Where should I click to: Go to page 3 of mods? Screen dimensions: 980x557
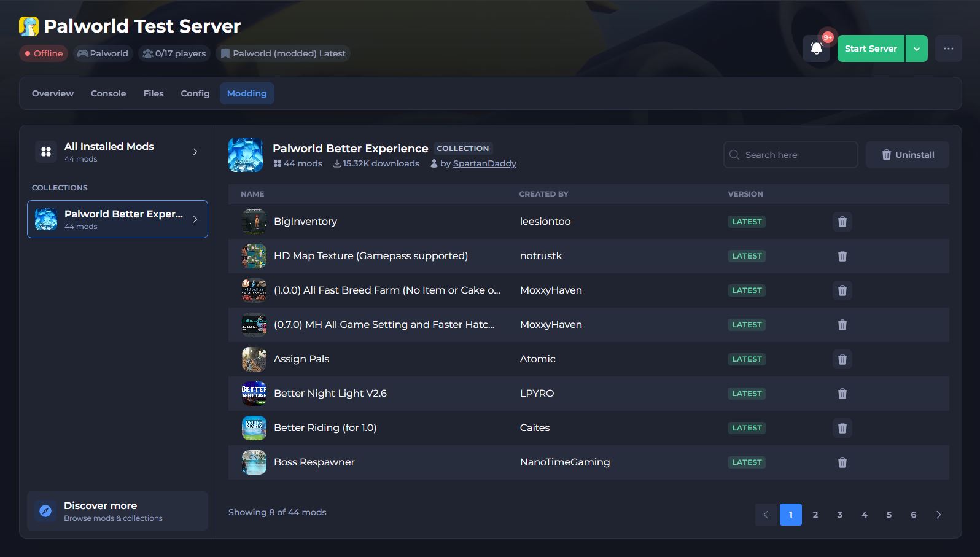coord(840,515)
